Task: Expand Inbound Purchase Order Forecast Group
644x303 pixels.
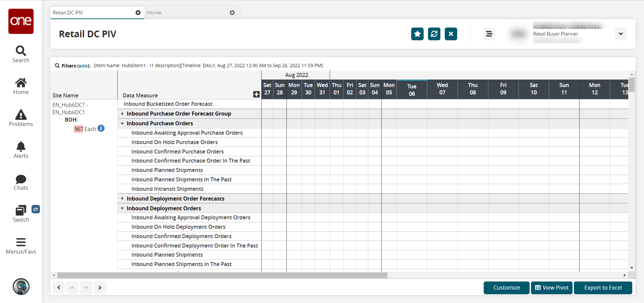Action: click(122, 114)
